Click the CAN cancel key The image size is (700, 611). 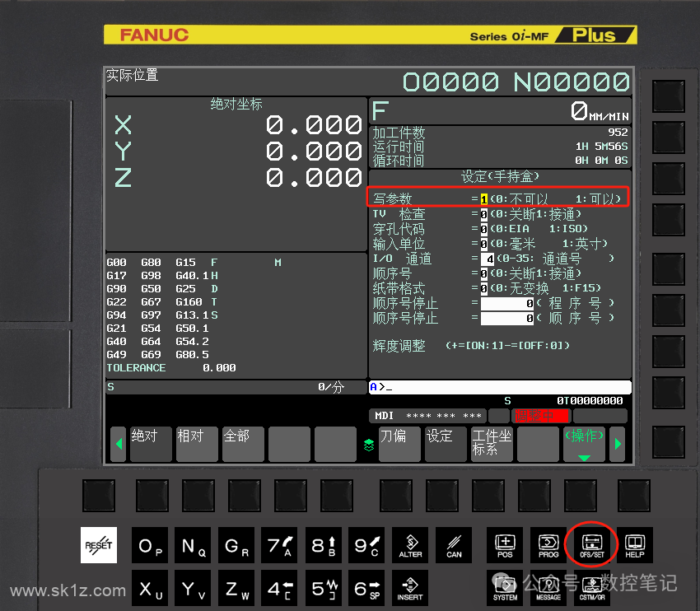coord(454,545)
